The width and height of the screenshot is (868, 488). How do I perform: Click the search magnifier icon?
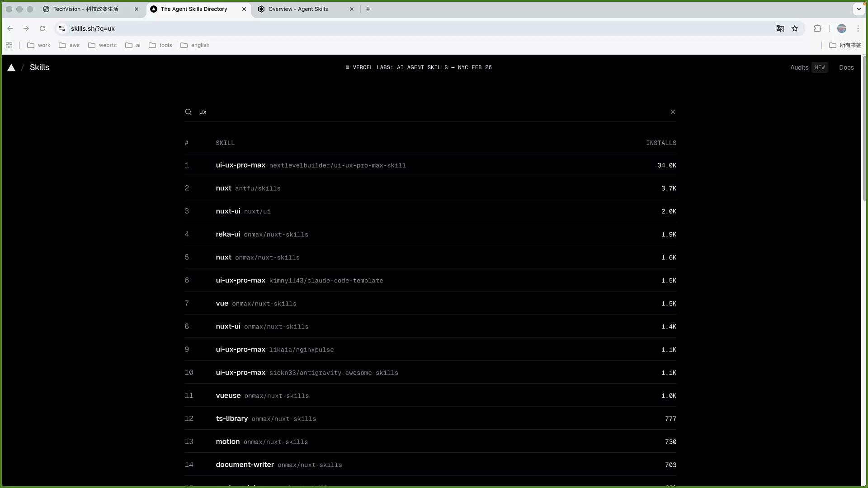(x=188, y=112)
